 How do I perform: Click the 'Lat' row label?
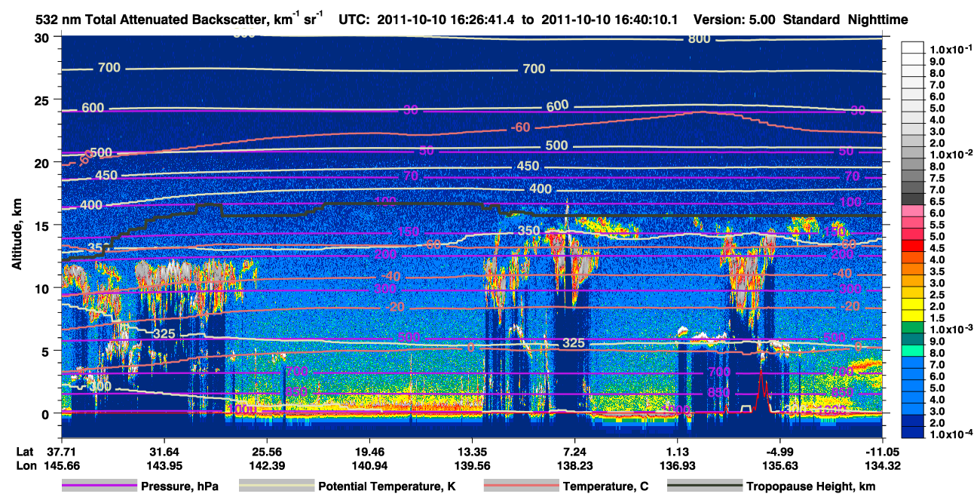pyautogui.click(x=25, y=452)
